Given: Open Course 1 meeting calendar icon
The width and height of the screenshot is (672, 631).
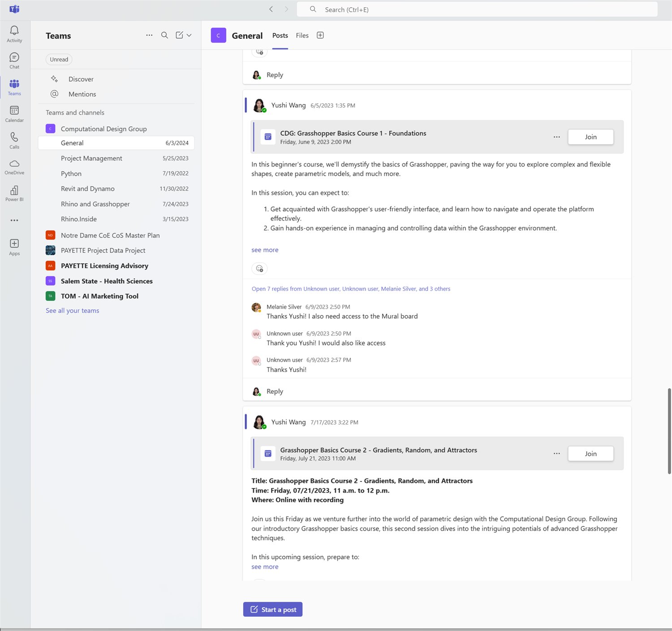Looking at the screenshot, I should (268, 137).
